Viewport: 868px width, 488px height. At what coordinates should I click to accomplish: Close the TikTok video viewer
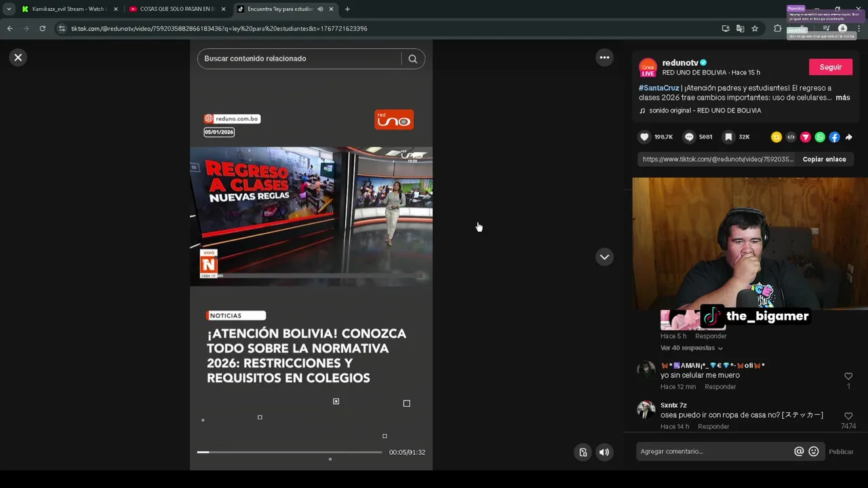18,58
